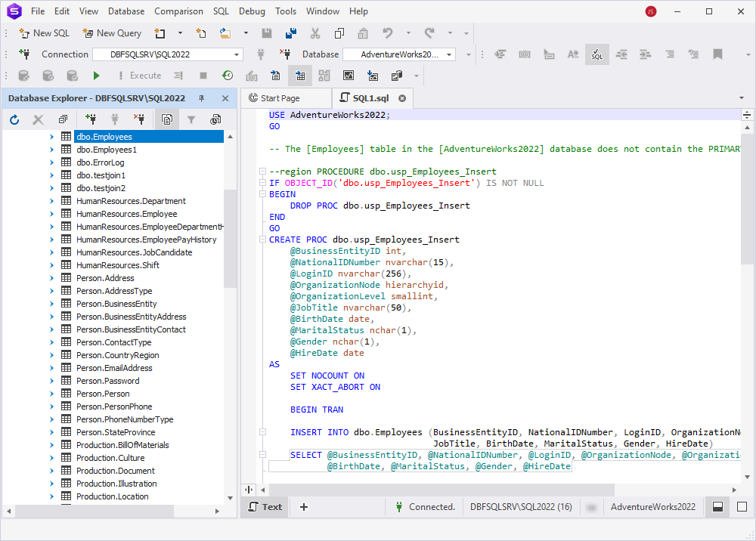The width and height of the screenshot is (756, 541).
Task: Click the New Query toolbar button
Action: 112,33
